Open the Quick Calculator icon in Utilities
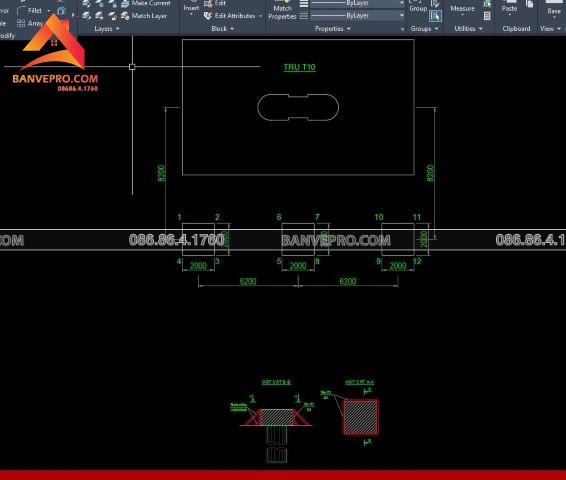Viewport: 566px width, 480px height. tap(487, 16)
